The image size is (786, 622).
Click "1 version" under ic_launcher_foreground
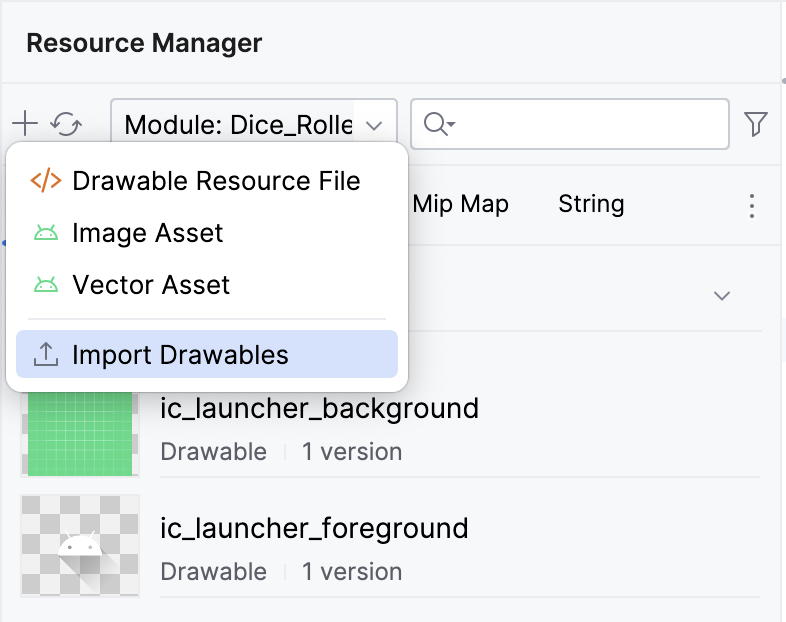click(x=352, y=572)
